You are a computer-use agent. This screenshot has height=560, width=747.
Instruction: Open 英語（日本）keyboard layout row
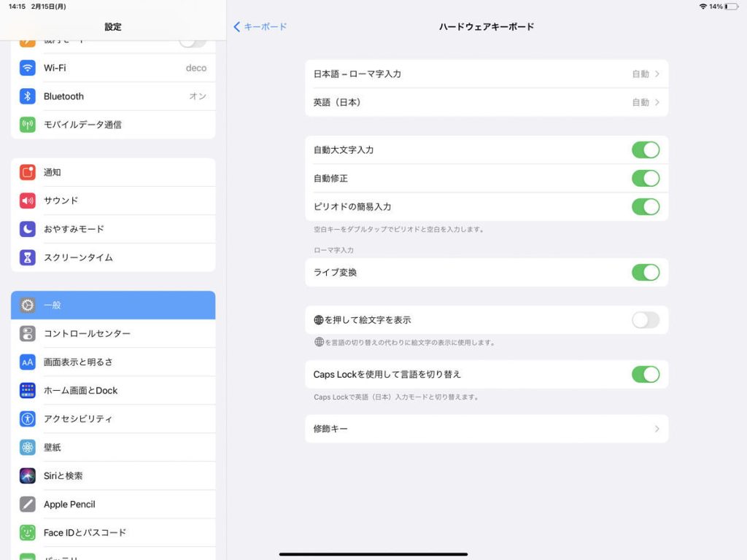click(486, 102)
